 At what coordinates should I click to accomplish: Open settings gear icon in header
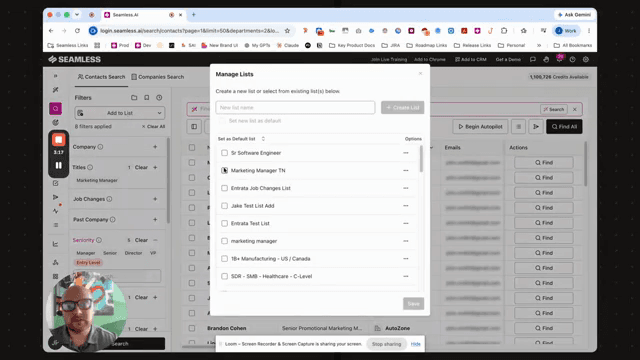586,60
